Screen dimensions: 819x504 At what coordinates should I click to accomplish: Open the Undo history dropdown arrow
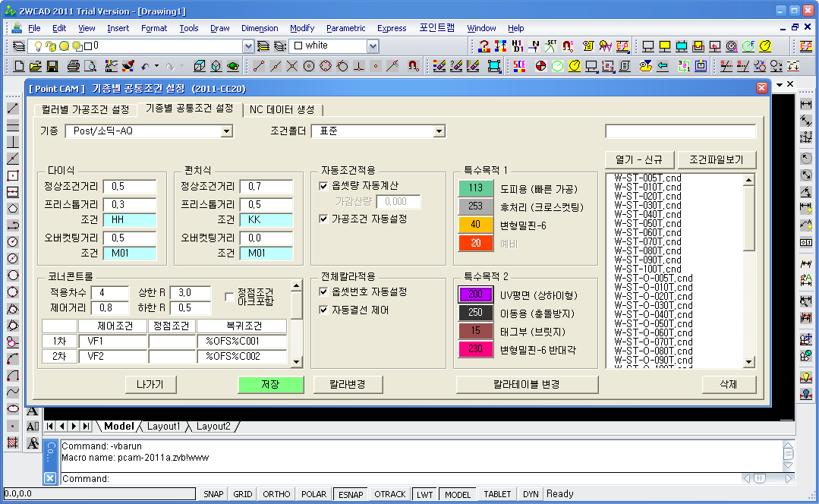point(156,66)
